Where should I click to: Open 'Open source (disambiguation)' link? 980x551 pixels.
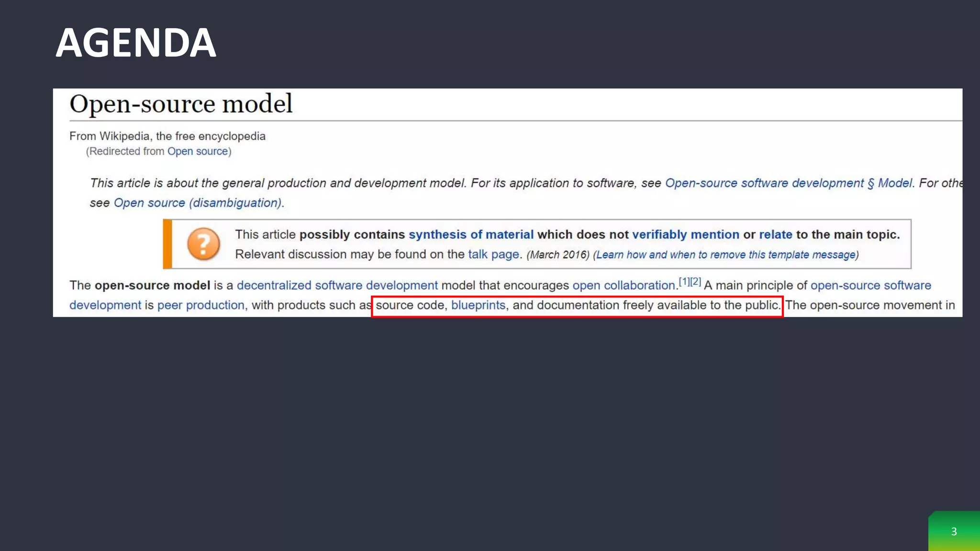(x=197, y=203)
